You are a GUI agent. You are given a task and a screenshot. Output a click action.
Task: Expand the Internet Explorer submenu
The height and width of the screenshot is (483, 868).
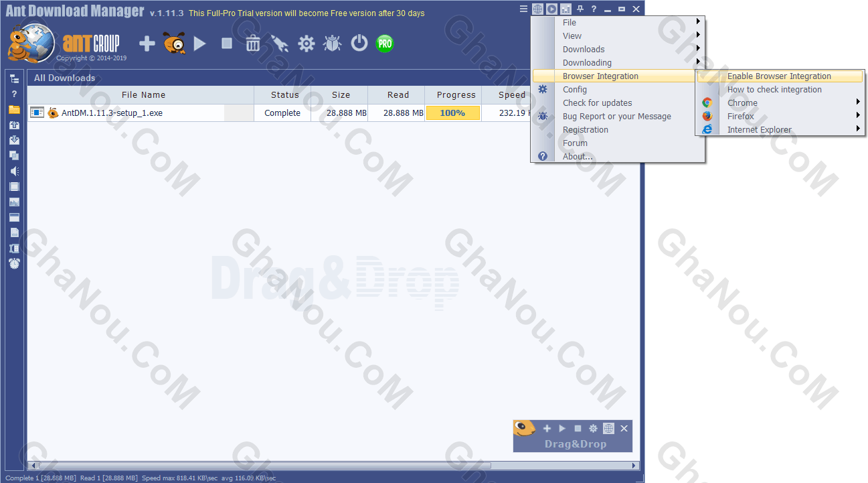point(780,130)
